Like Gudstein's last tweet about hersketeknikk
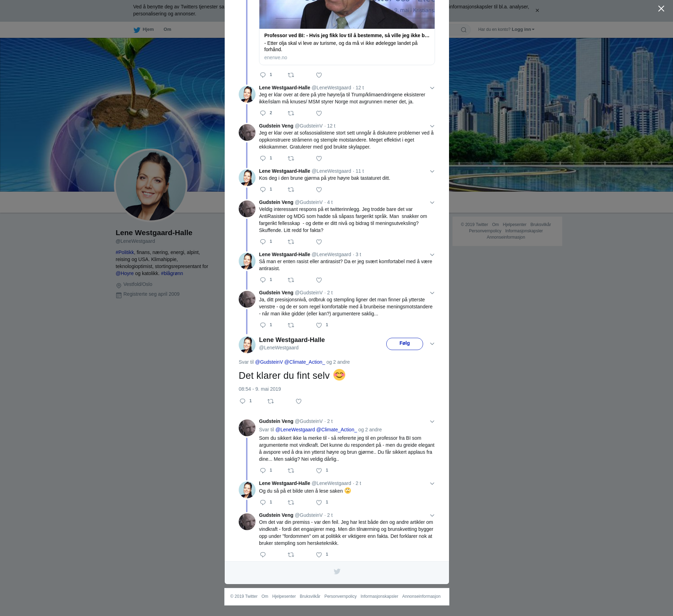 pos(319,555)
